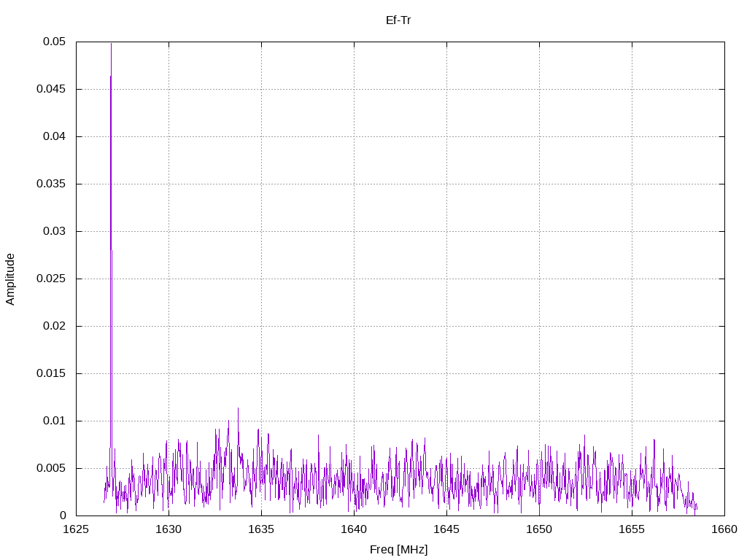The width and height of the screenshot is (747, 560).
Task: Click the x-axis tick label 1645
Action: 447,529
